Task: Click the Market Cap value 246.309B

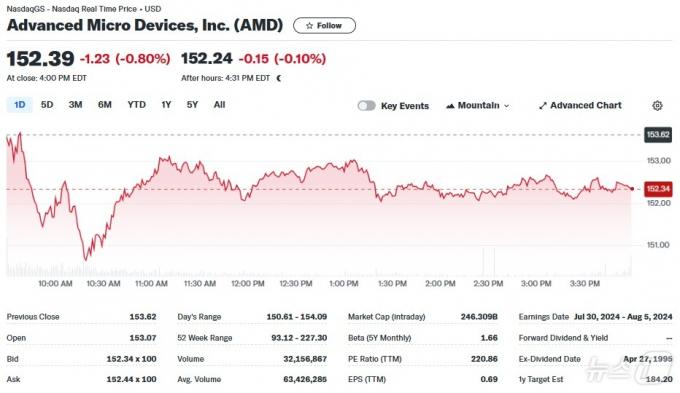Action: 479,317
